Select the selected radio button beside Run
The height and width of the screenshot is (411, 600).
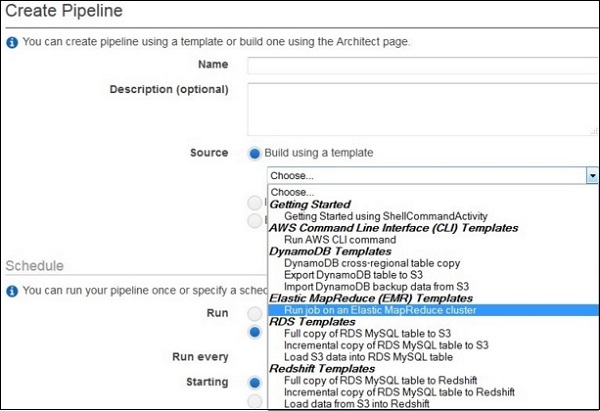tap(255, 332)
